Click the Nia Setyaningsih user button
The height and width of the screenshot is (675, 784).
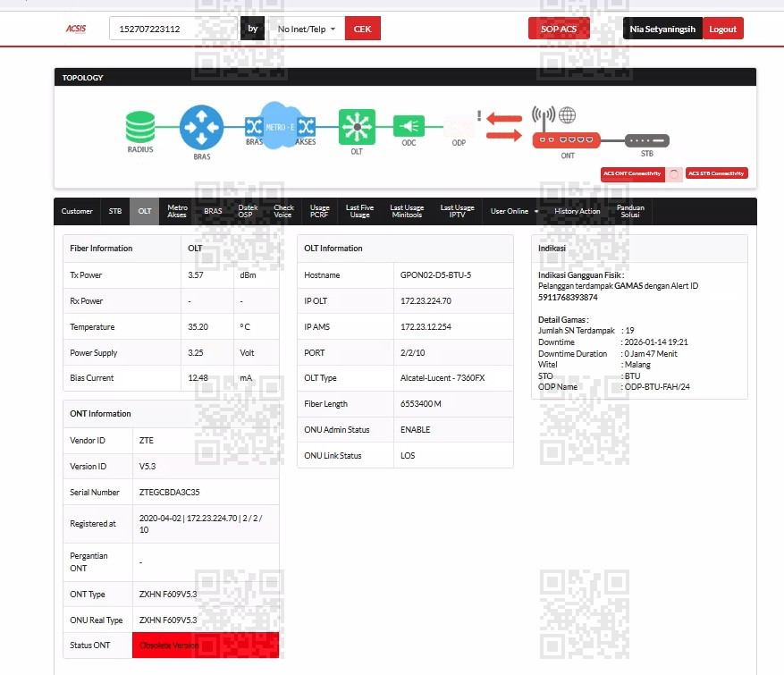[x=662, y=29]
